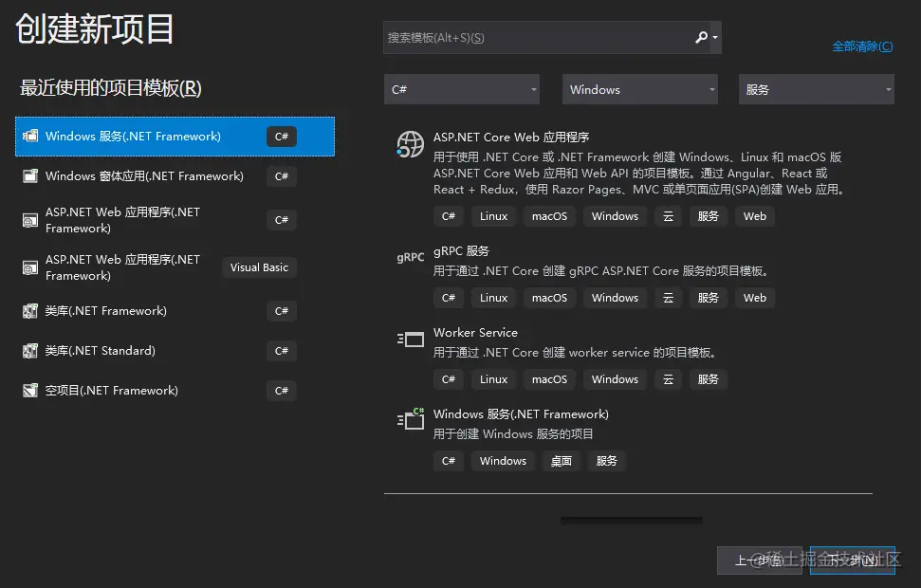Click C# tag on selected Windows 服务 row
Viewport: 921px width, 588px height.
(282, 137)
